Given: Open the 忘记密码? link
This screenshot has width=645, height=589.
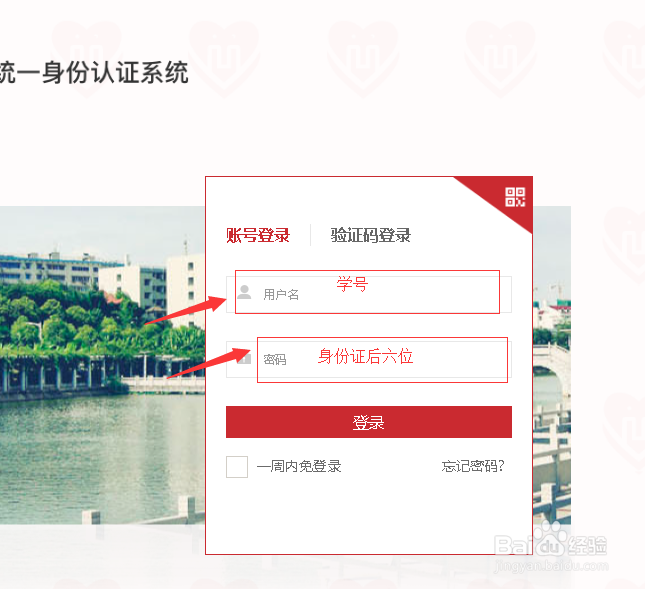Looking at the screenshot, I should (x=473, y=466).
